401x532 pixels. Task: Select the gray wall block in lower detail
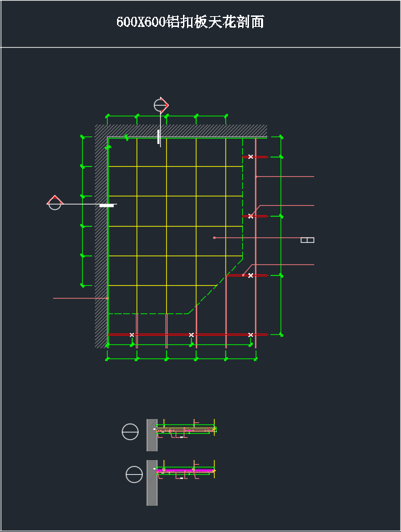(152, 483)
